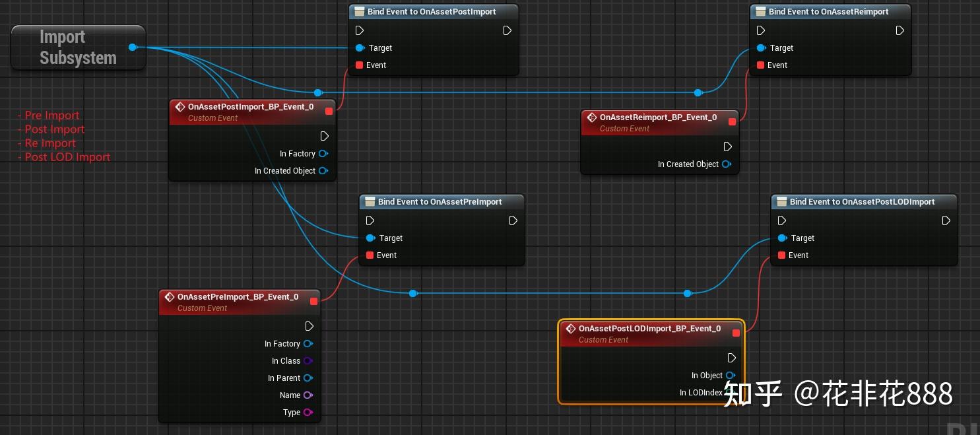Click the output exec pin of Bind Event to OnAssetPostLODImport
This screenshot has height=435, width=980.
pos(946,220)
